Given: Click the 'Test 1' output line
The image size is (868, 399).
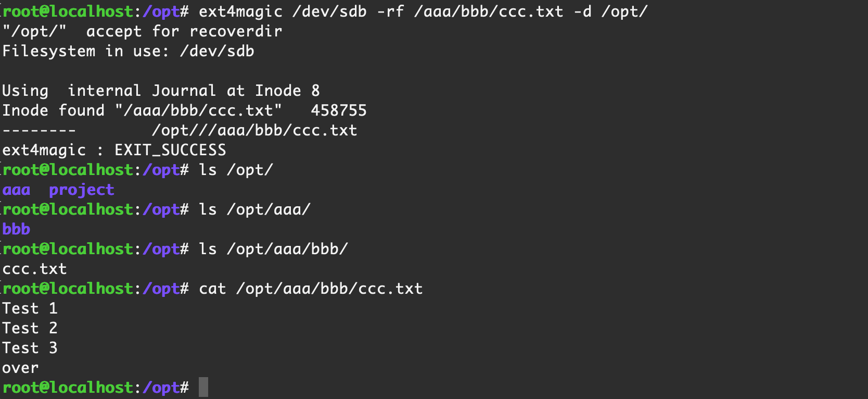Looking at the screenshot, I should click(30, 308).
